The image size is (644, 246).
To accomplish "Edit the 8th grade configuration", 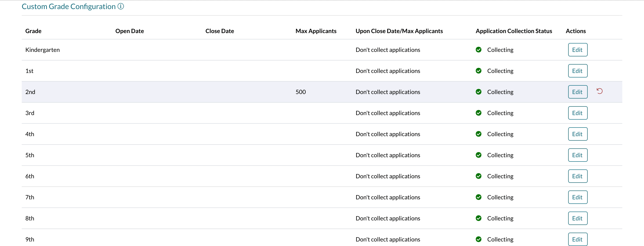I will 577,218.
